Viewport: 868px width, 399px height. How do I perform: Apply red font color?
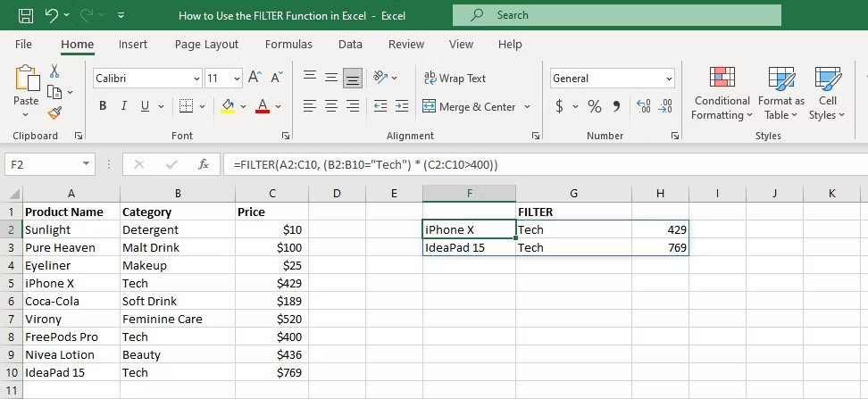tap(263, 106)
